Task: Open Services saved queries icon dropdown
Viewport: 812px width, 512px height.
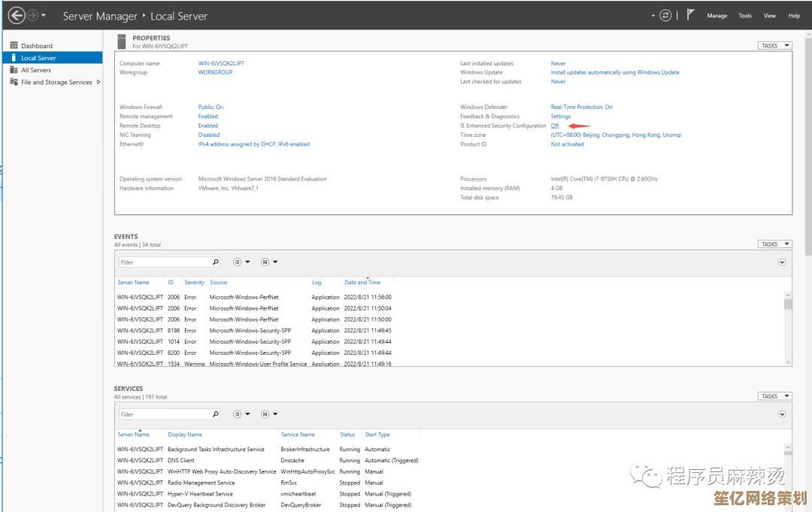Action: click(x=269, y=414)
